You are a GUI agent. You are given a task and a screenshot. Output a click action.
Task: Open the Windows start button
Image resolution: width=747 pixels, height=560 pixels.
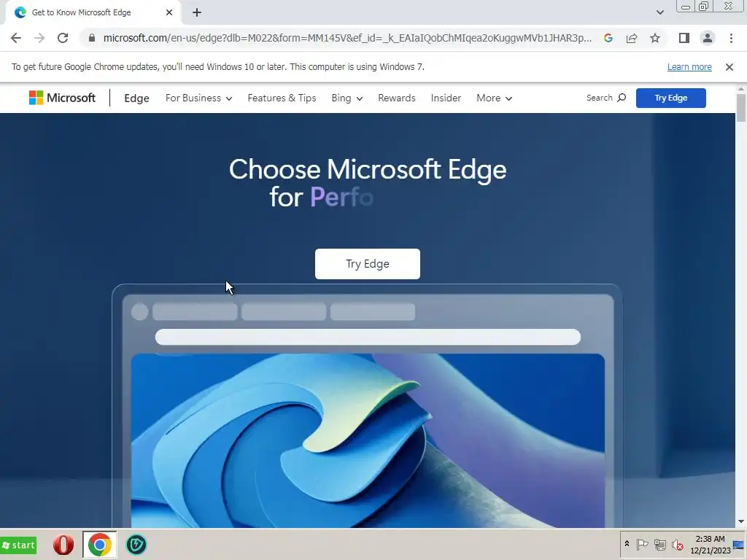[18, 545]
